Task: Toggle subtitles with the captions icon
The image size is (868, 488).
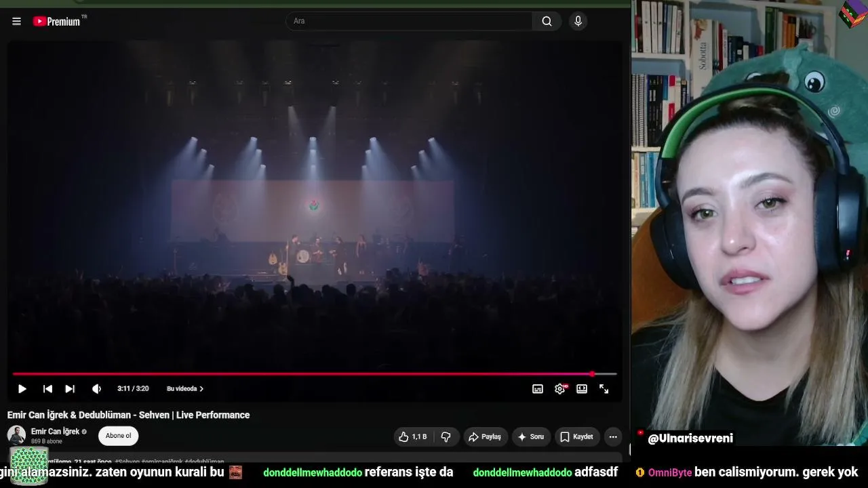Action: pyautogui.click(x=538, y=389)
